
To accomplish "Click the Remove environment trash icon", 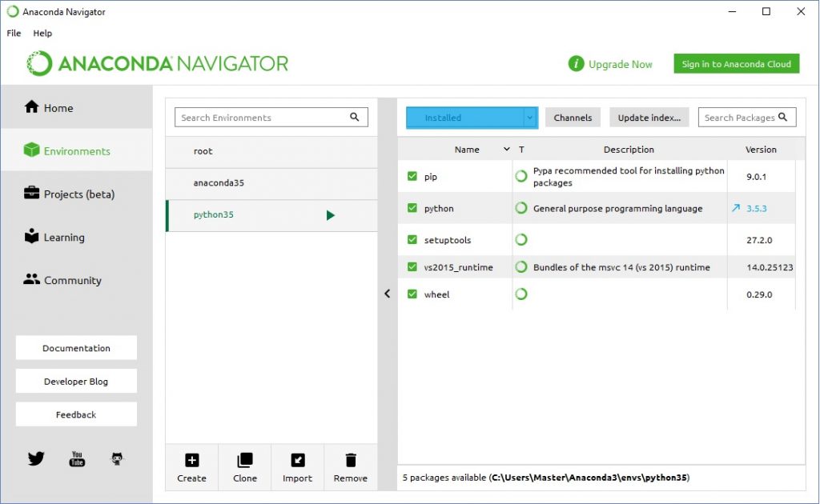I will [350, 460].
